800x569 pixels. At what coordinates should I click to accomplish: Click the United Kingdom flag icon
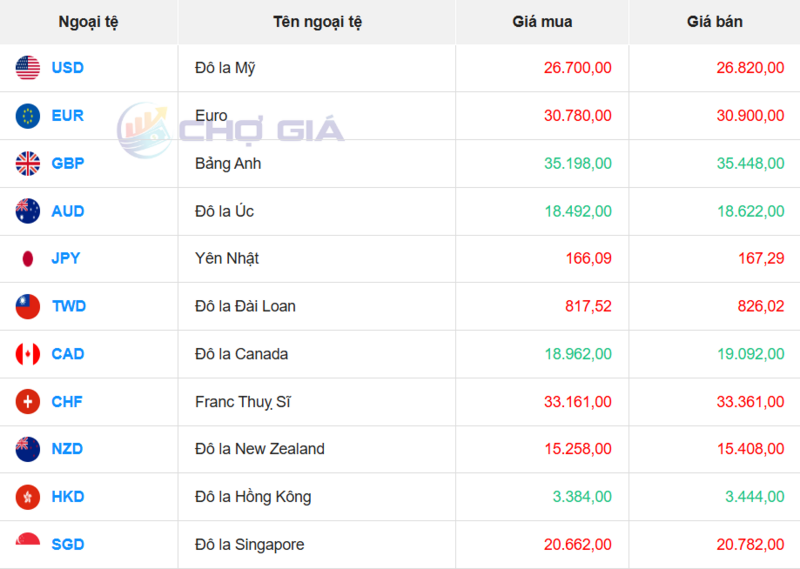pyautogui.click(x=28, y=163)
